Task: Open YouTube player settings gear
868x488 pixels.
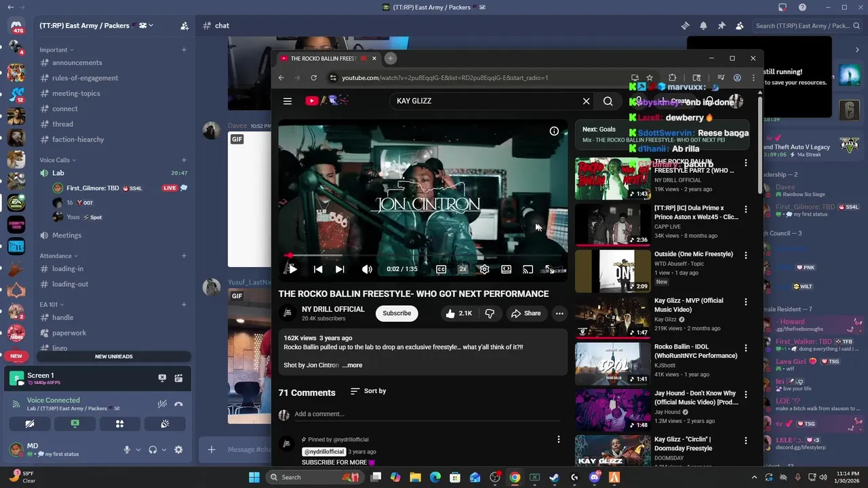Action: click(484, 269)
